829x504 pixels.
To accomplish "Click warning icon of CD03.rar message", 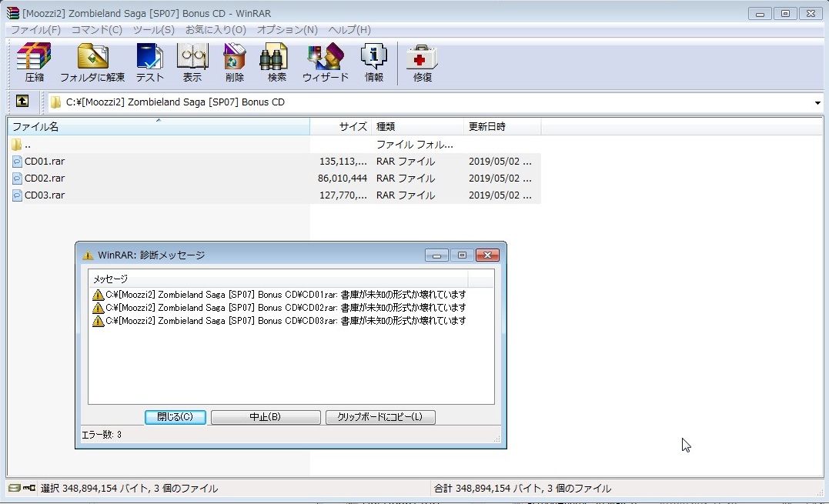I will [x=98, y=321].
